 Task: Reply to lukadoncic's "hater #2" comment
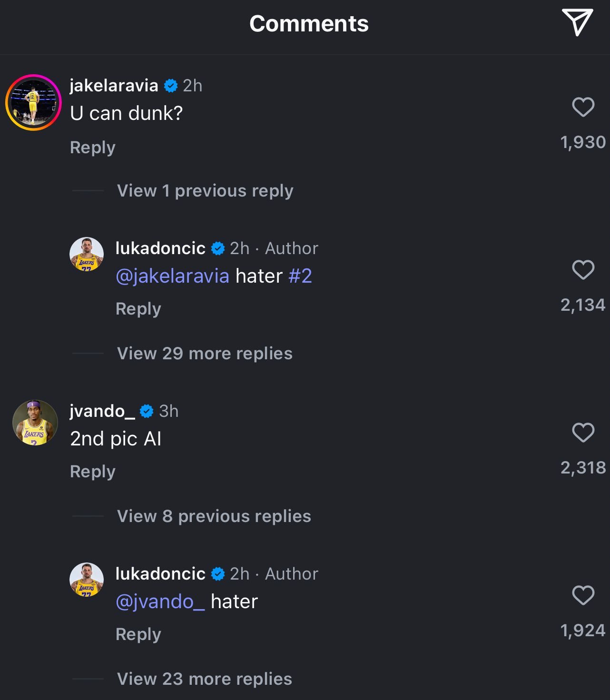tap(138, 309)
